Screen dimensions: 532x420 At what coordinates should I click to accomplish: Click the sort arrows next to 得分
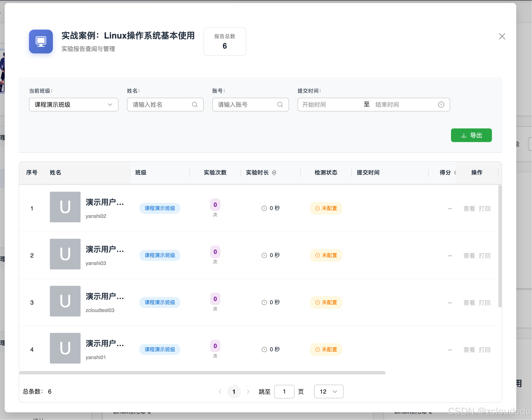455,173
